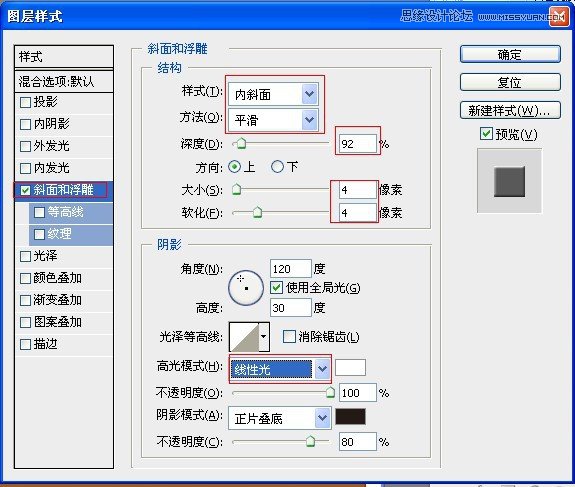Click the 复位 reset button

tap(510, 82)
